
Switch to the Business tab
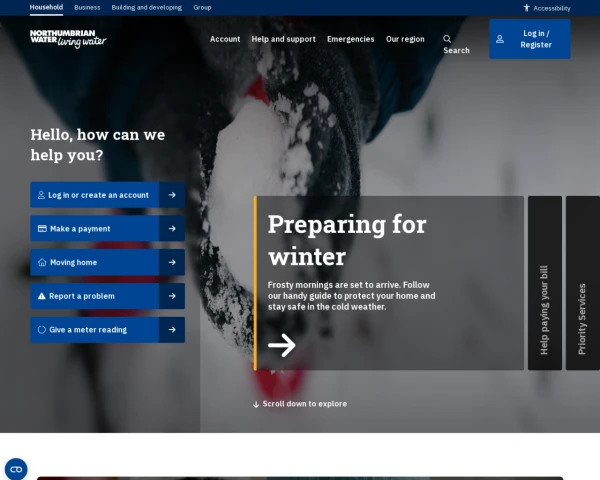(x=87, y=7)
